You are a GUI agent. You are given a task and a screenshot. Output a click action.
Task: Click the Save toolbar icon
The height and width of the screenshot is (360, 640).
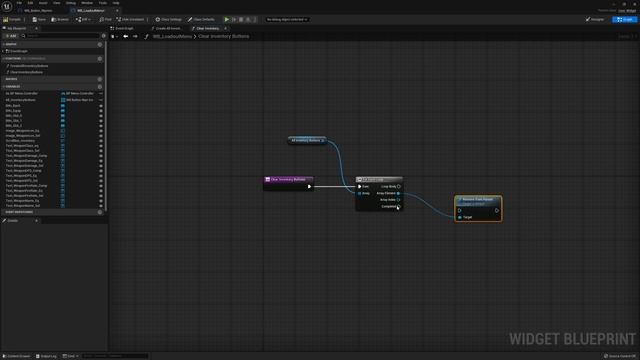click(x=39, y=20)
